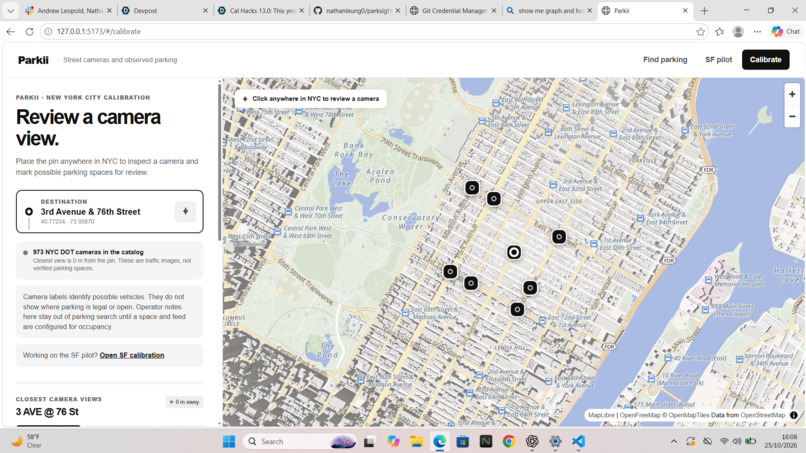Open ChatGPT app from taskbar
The height and width of the screenshot is (453, 806).
(x=532, y=441)
